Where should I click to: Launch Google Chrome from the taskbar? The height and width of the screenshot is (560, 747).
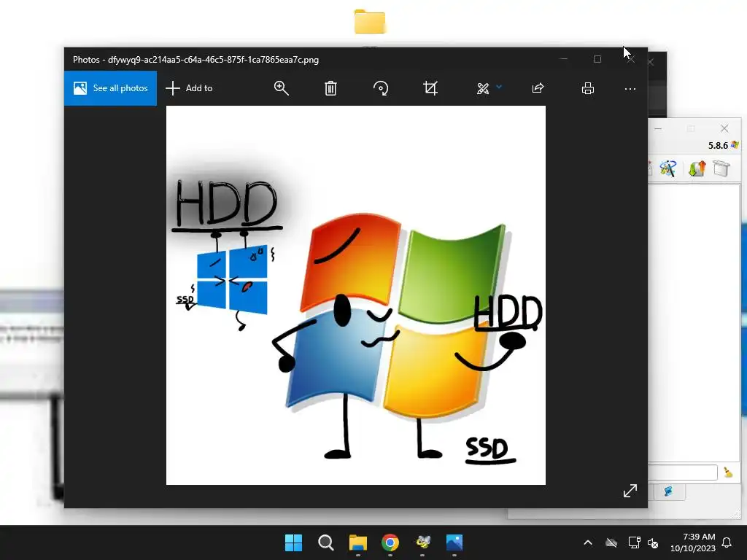tap(390, 542)
